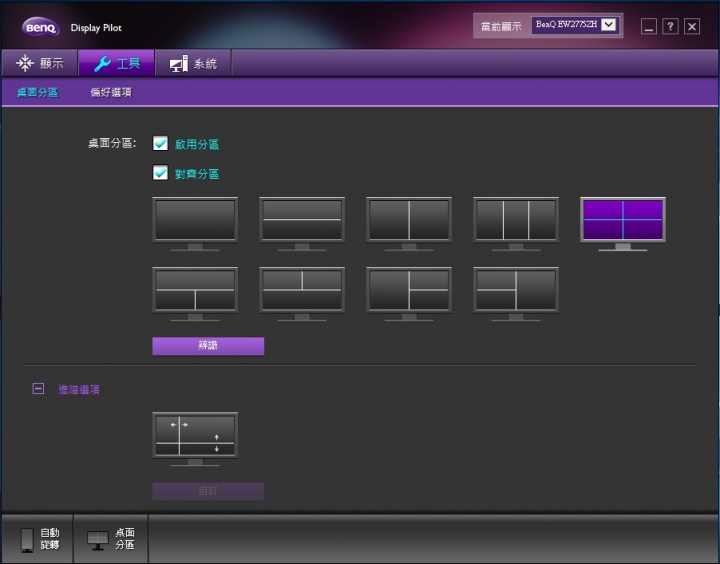
Task: Click the 進階選項 label text
Action: [x=79, y=389]
